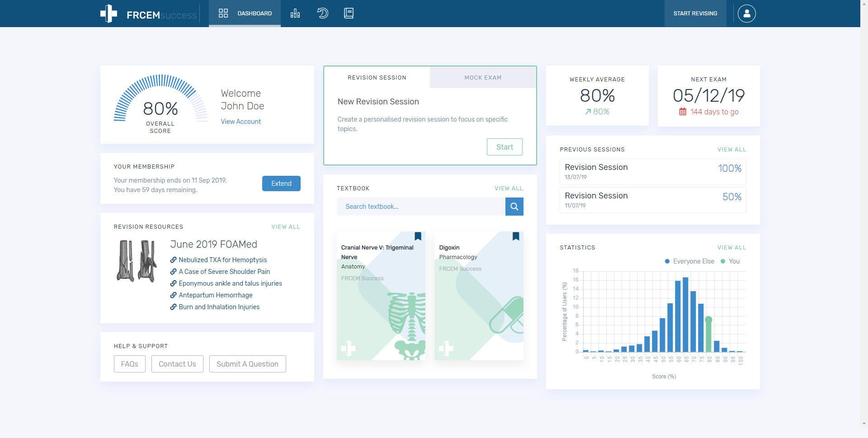View all revision resources
The image size is (868, 438).
tap(286, 227)
